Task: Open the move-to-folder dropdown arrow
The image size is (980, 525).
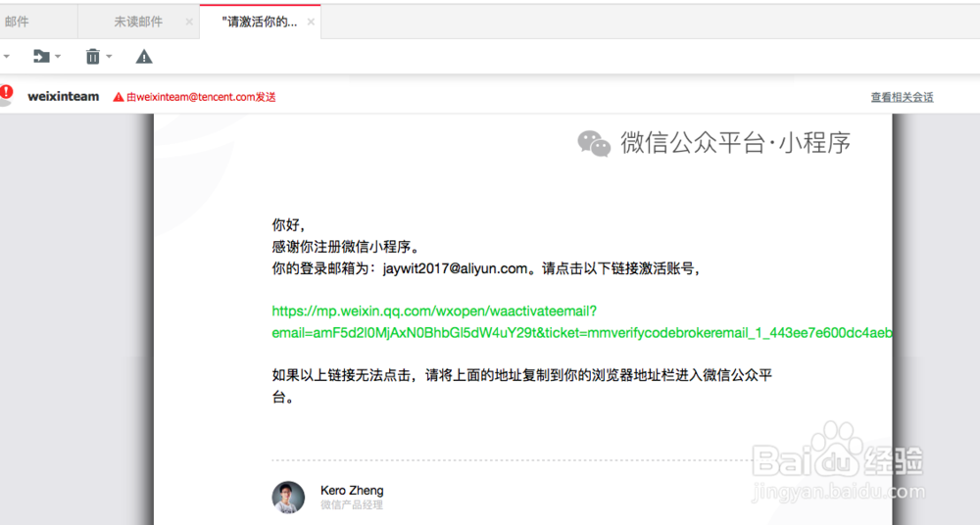Action: tap(58, 57)
